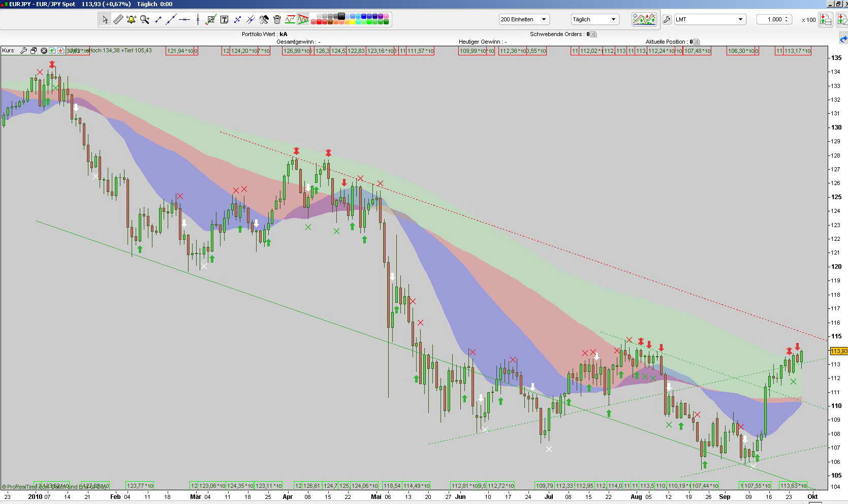
Task: Click the duplicate chart icon in Kurs panel
Action: (x=33, y=51)
